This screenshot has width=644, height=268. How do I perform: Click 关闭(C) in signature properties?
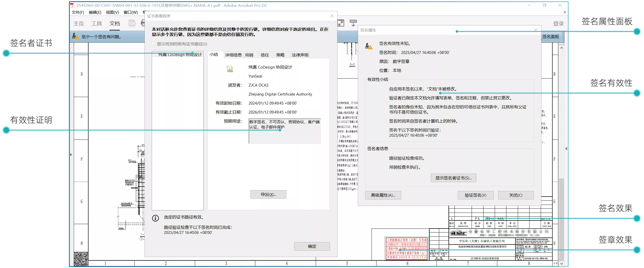(x=516, y=195)
